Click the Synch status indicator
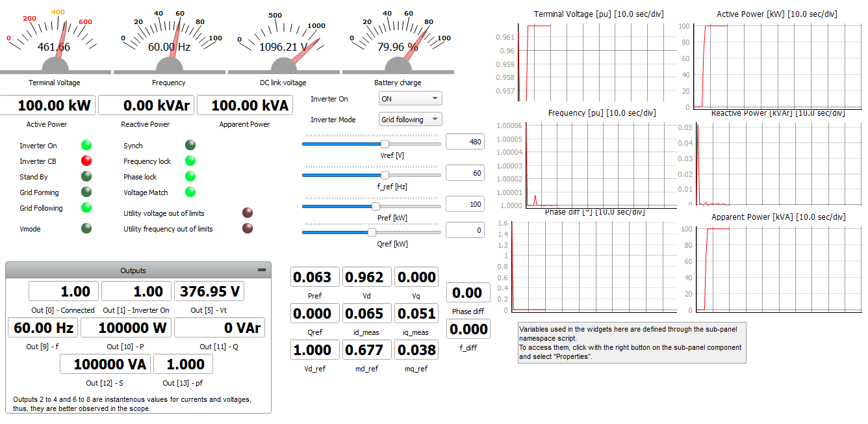This screenshot has height=424, width=868. point(190,145)
